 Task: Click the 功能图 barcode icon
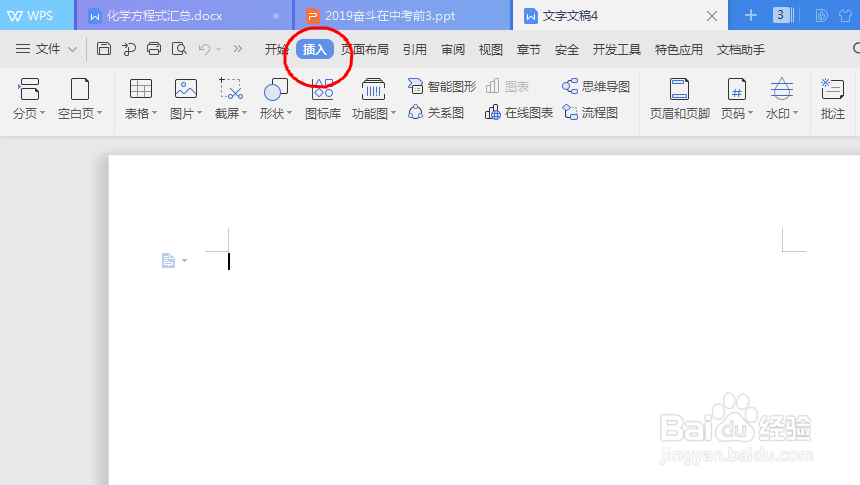click(x=374, y=89)
